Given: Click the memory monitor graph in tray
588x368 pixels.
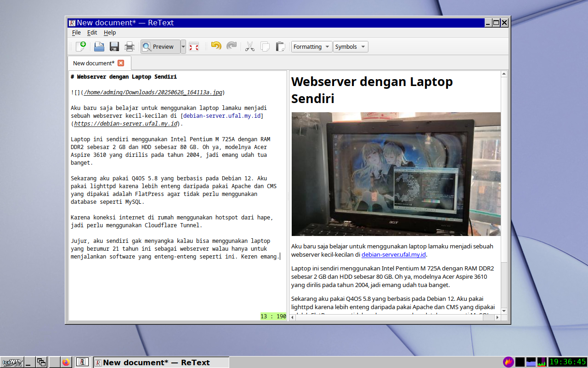Looking at the screenshot, I should [531, 362].
